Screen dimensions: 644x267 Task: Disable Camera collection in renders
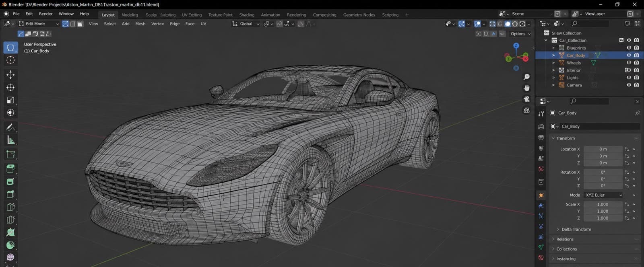pyautogui.click(x=636, y=85)
